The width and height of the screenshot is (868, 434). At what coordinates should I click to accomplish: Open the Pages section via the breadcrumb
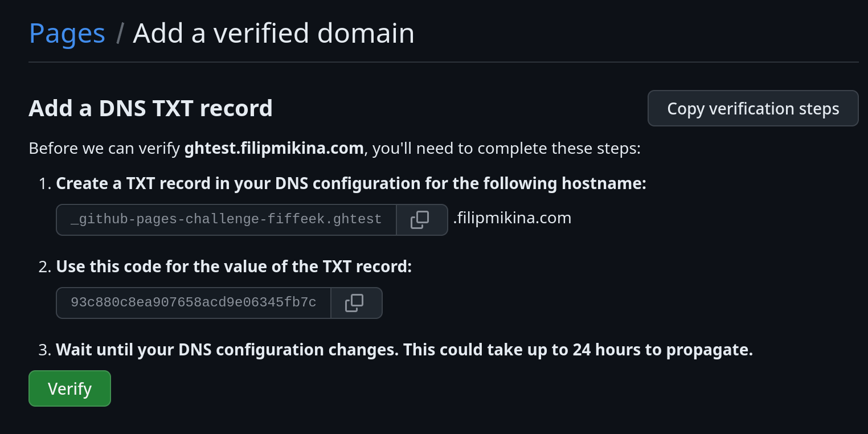point(67,33)
